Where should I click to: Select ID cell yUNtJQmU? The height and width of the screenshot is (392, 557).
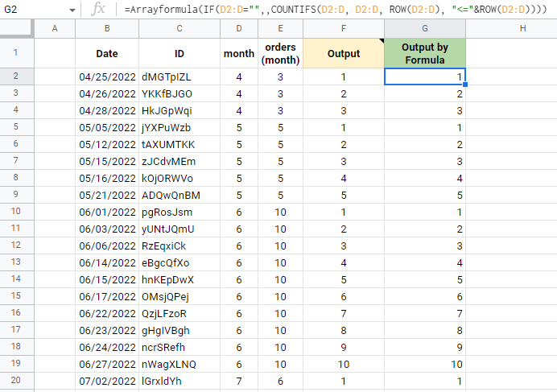coord(179,229)
